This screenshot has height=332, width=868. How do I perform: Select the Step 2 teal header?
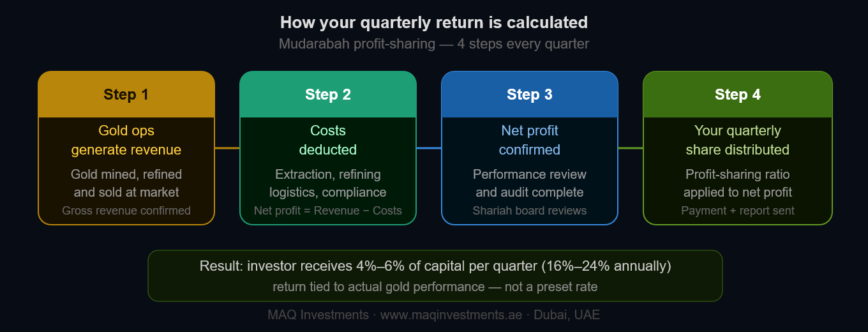pyautogui.click(x=328, y=94)
